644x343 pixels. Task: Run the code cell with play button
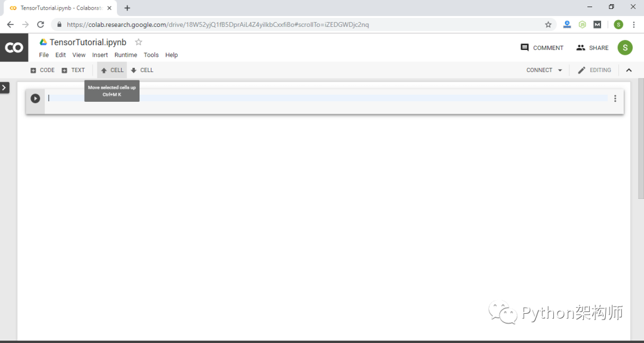pos(35,98)
